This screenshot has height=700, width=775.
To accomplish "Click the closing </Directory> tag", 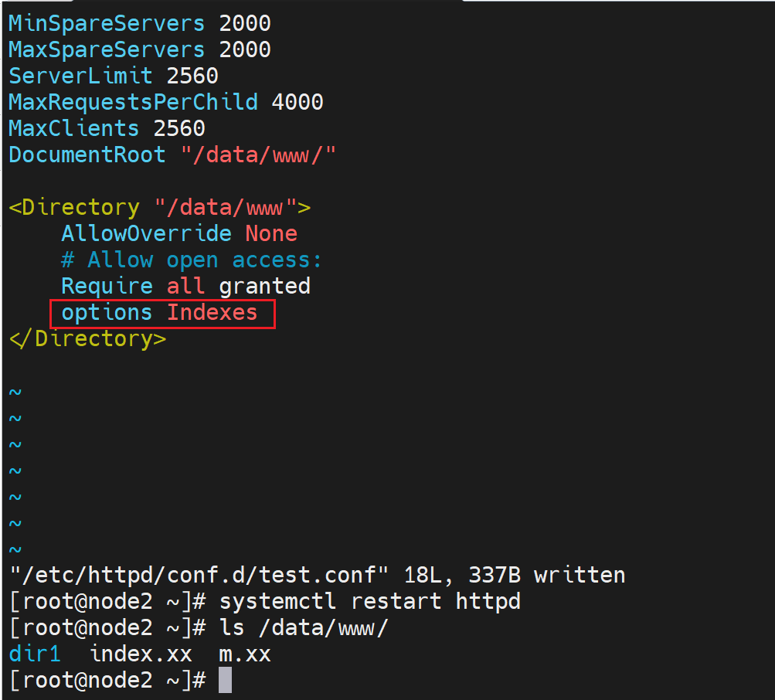I will (x=87, y=338).
